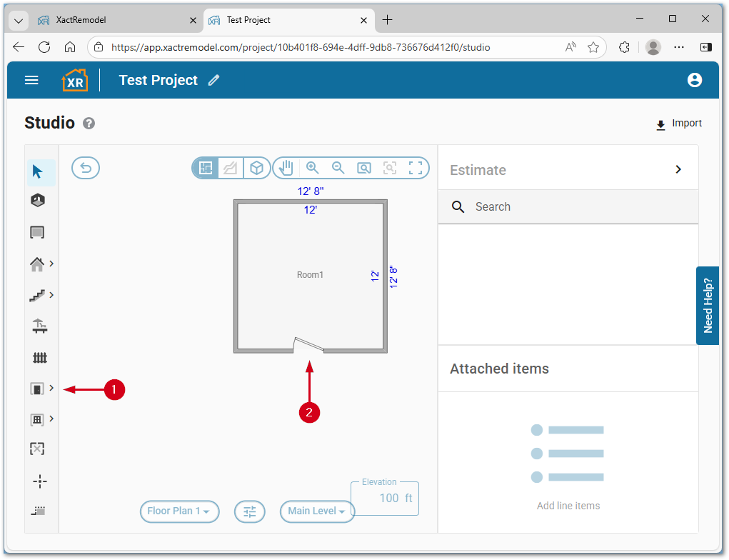Click the undo button
Screen dimensions: 729x560
point(86,168)
